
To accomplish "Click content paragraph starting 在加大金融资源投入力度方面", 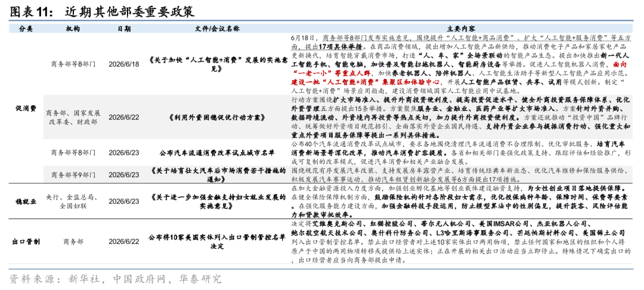I will [x=461, y=202].
